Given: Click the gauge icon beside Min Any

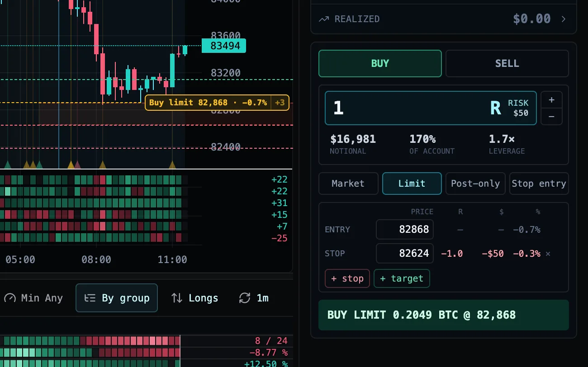Looking at the screenshot, I should click(10, 298).
